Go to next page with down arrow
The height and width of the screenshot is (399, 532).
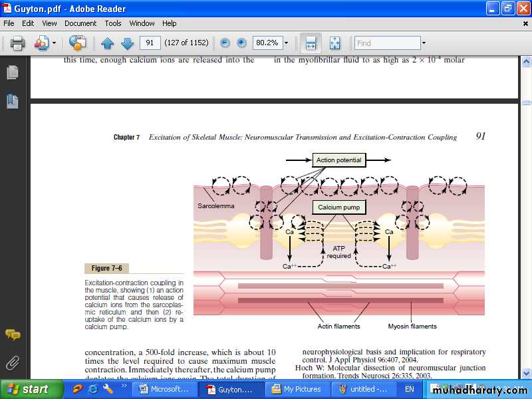click(128, 43)
